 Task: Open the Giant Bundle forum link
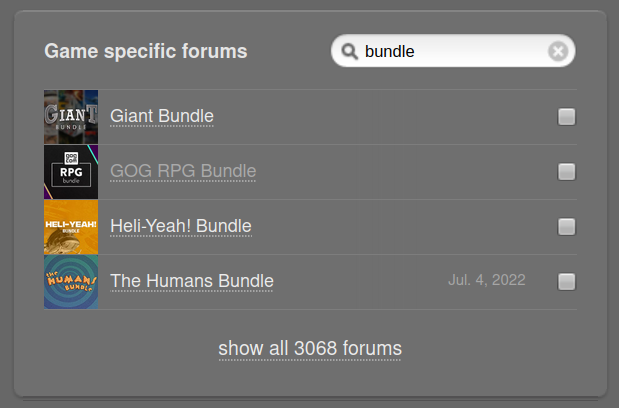pyautogui.click(x=162, y=116)
